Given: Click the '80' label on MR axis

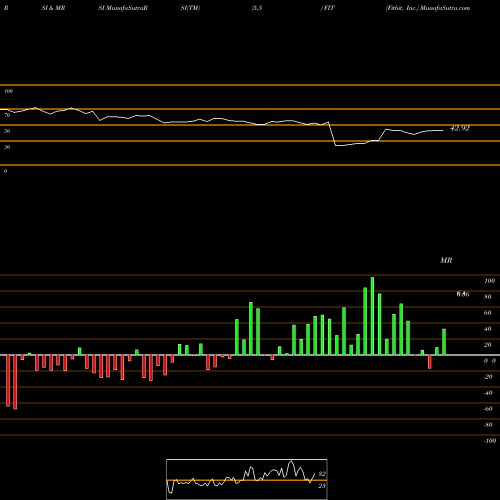Looking at the screenshot, I should [x=488, y=297].
